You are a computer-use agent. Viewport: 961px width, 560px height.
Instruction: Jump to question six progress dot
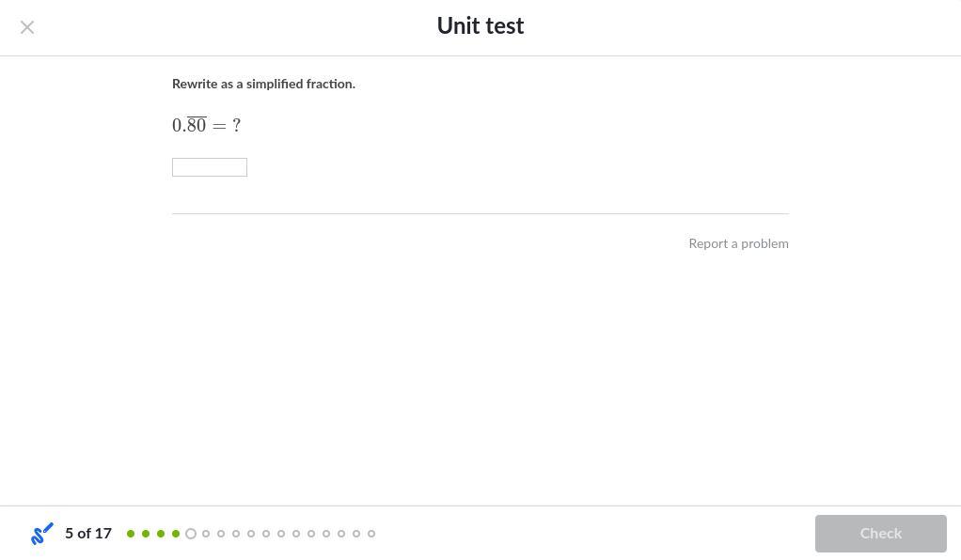pos(206,534)
